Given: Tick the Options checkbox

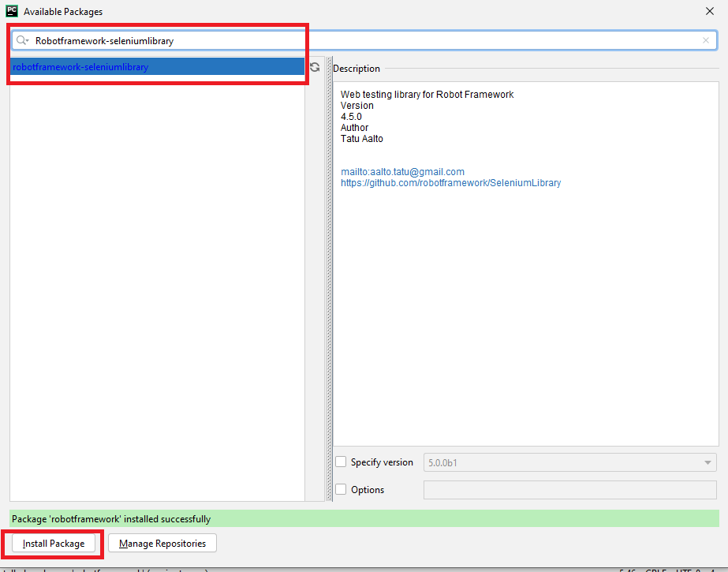Looking at the screenshot, I should 341,489.
